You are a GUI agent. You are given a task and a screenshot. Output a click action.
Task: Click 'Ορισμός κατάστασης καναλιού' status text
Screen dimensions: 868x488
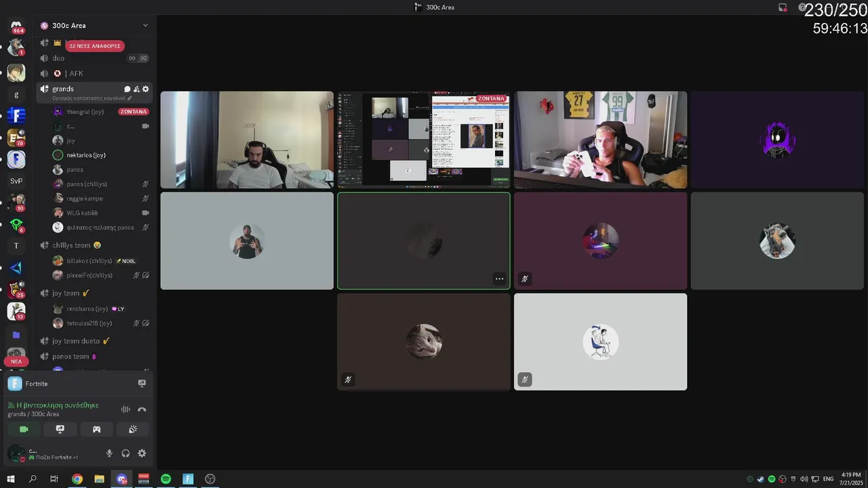tap(88, 98)
